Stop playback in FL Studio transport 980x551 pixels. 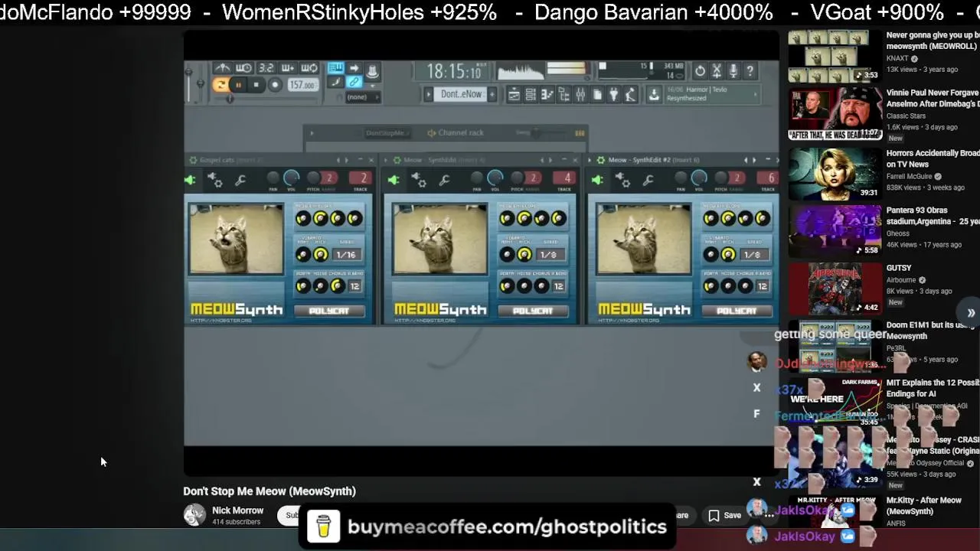coord(256,85)
